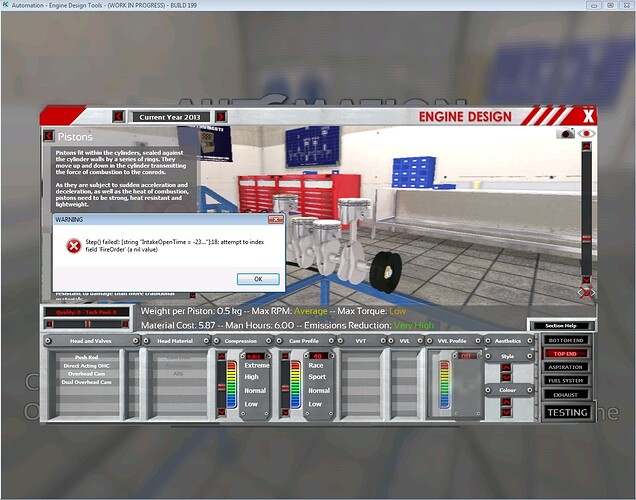Cycle aesthetics Style up arrow
The height and width of the screenshot is (500, 636).
[506, 368]
